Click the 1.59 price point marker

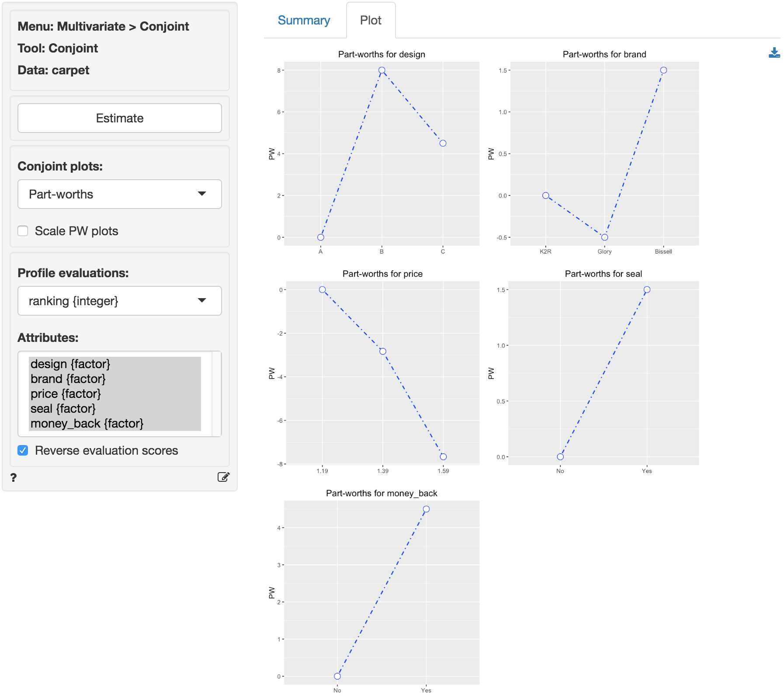[443, 457]
